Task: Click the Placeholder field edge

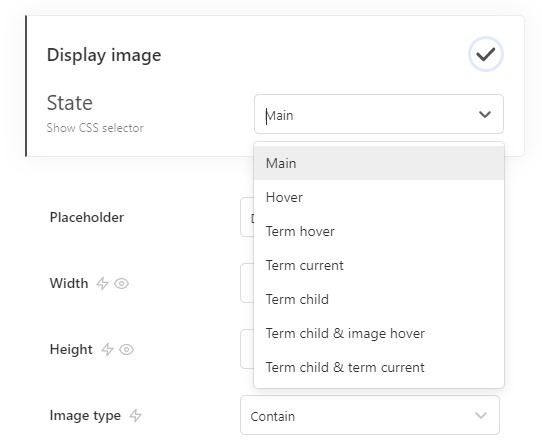Action: point(247,217)
